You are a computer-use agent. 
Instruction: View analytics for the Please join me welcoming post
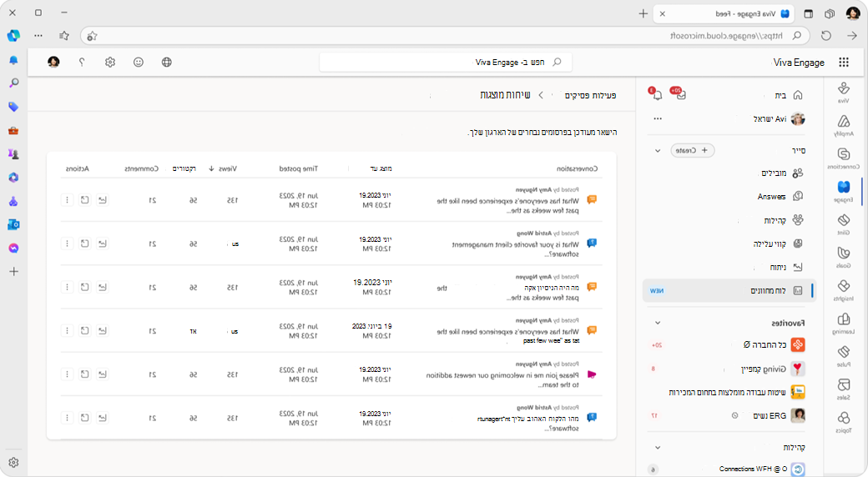[103, 374]
